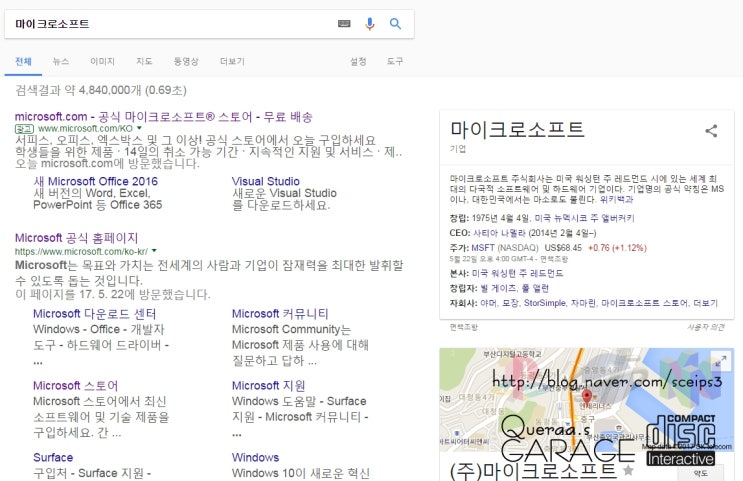Open the Windows sitelink
The image size is (743, 481).
pos(255,457)
